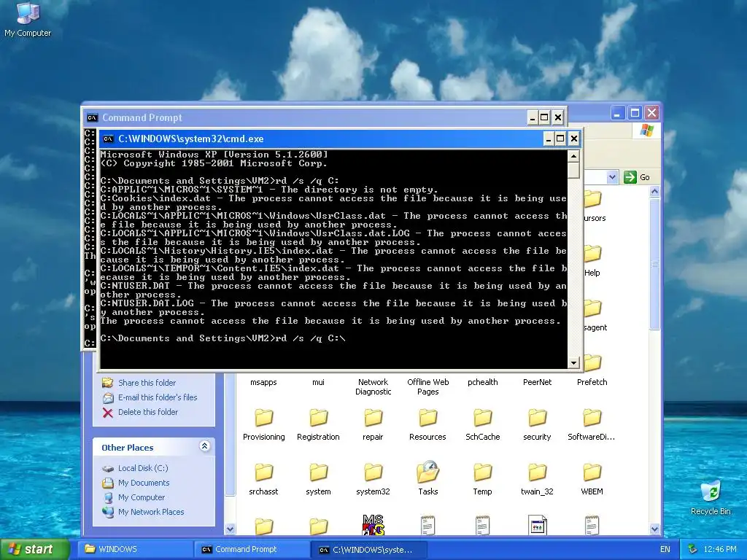This screenshot has width=747, height=560.
Task: Open My Documents in Other Places
Action: 144,483
